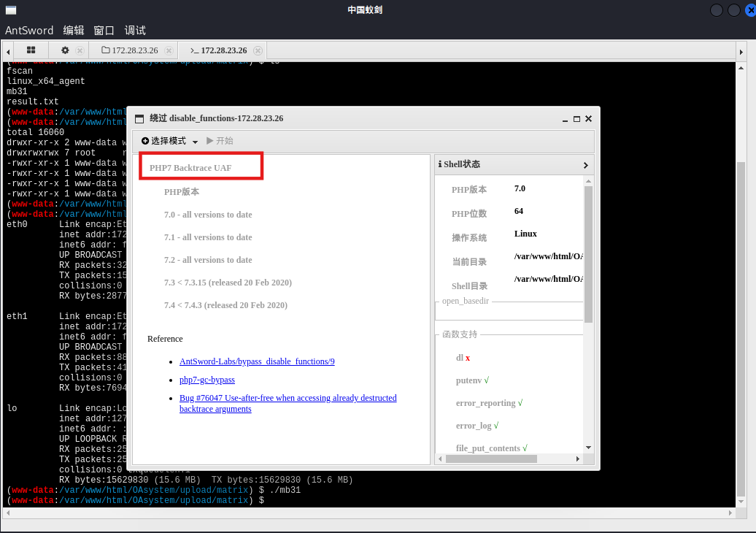This screenshot has height=533, width=756.
Task: Click the './mb31' command line in terminal
Action: pos(283,491)
